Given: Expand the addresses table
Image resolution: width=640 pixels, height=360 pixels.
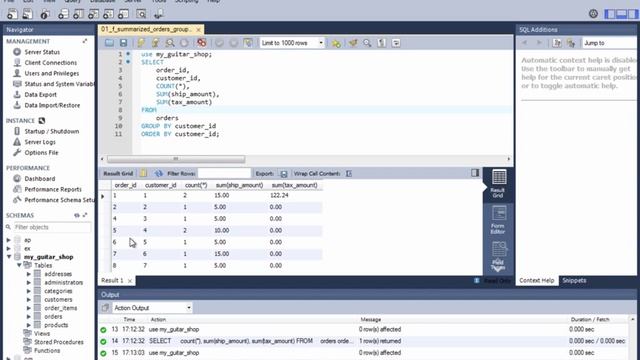Looking at the screenshot, I should tap(29, 274).
